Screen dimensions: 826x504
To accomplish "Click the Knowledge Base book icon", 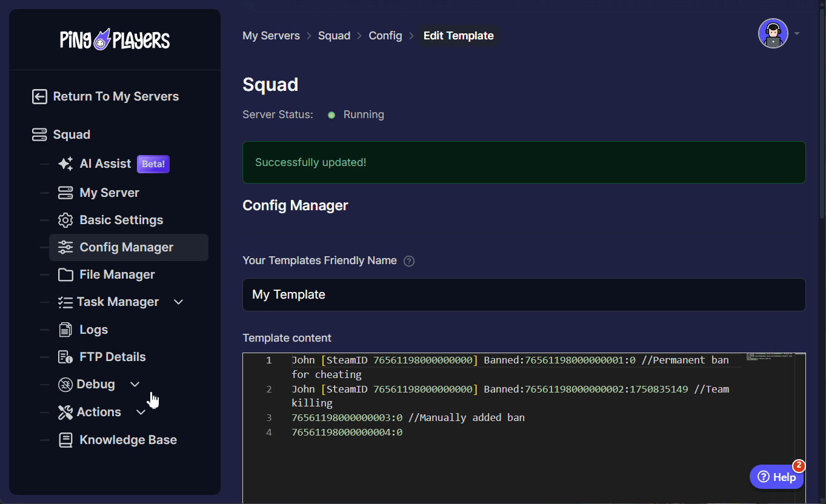I will 65,440.
